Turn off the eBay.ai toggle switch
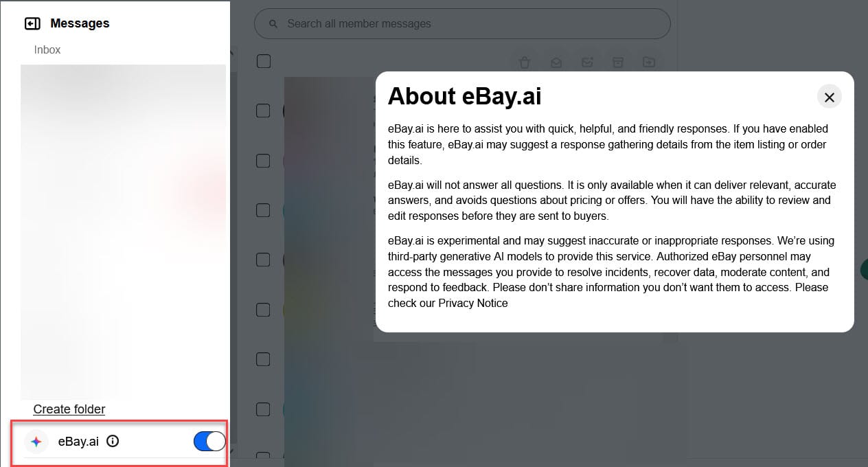This screenshot has height=467, width=868. [209, 442]
